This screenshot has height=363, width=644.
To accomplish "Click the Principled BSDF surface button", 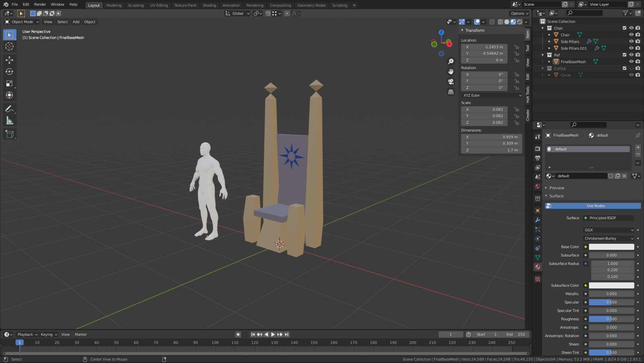I will coord(608,218).
